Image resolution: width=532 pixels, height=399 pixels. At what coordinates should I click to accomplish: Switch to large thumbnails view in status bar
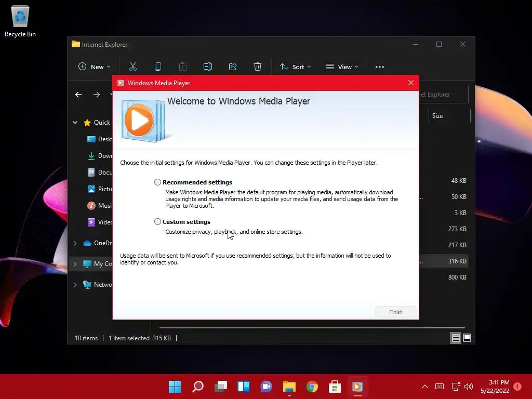point(467,338)
